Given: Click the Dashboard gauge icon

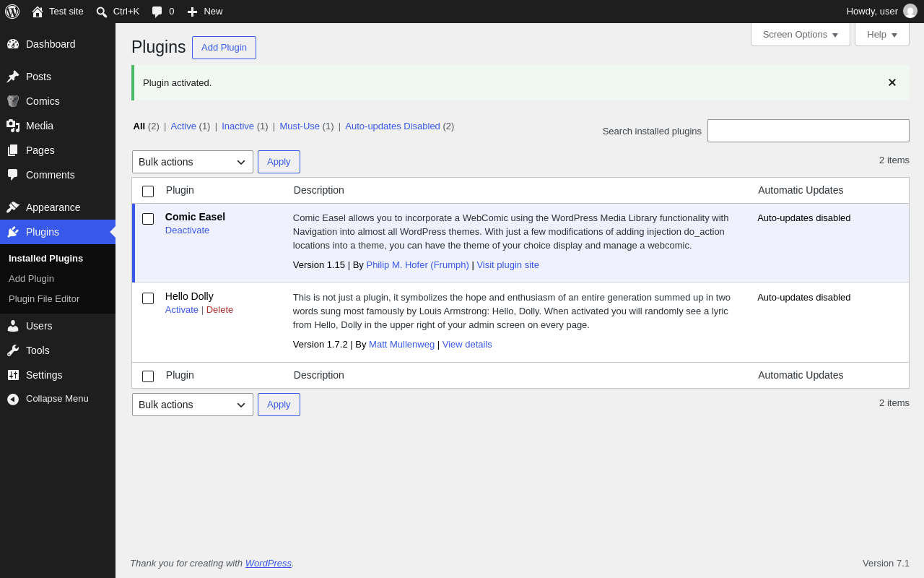Looking at the screenshot, I should coord(13,44).
